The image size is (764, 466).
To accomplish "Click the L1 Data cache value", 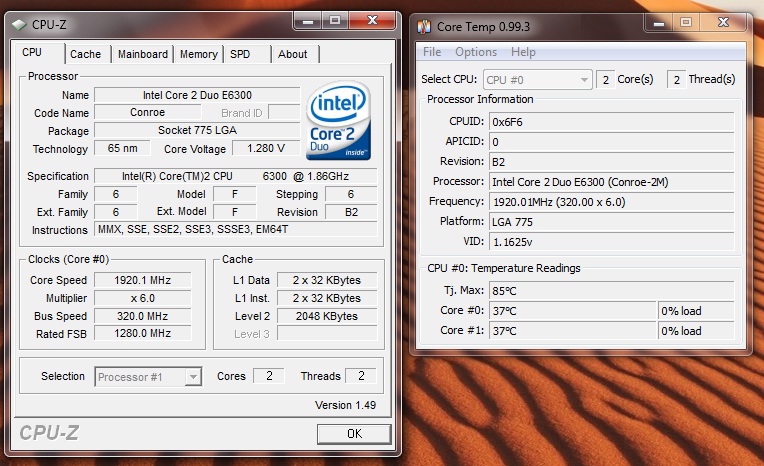I will click(327, 280).
